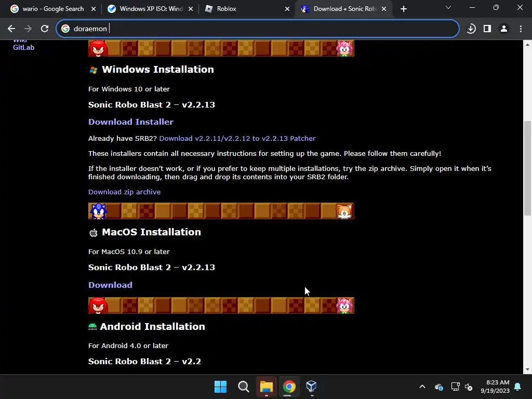Open Chrome's three-dot menu
This screenshot has width=532, height=399.
(x=521, y=29)
